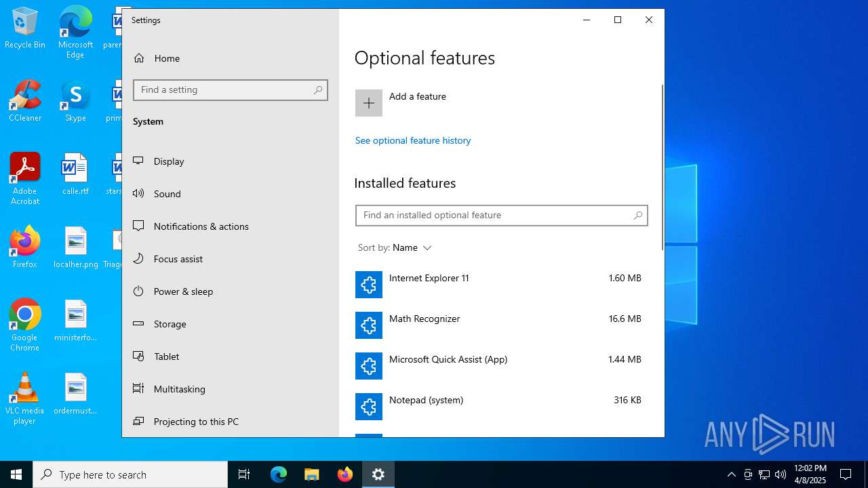Viewport: 868px width, 488px height.
Task: Select the Notepad (system) entry text
Action: tap(427, 400)
